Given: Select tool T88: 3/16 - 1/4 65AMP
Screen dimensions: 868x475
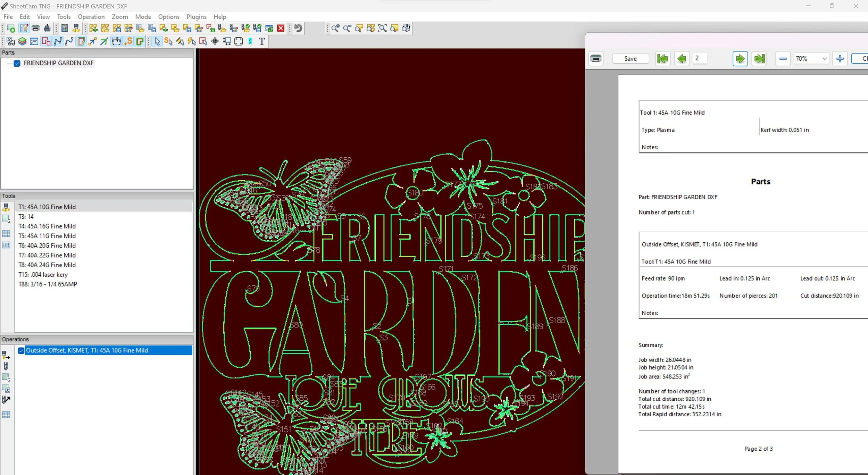Looking at the screenshot, I should tap(103, 284).
